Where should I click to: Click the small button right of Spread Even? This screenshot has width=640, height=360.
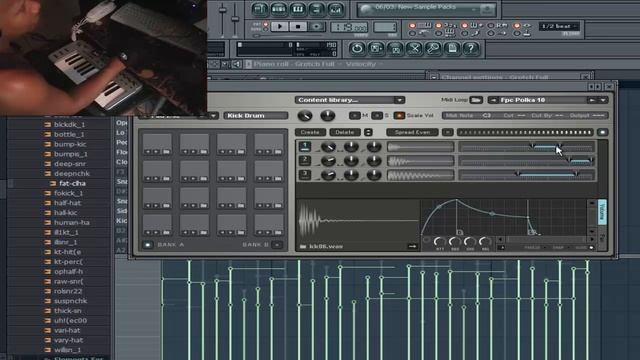click(448, 132)
